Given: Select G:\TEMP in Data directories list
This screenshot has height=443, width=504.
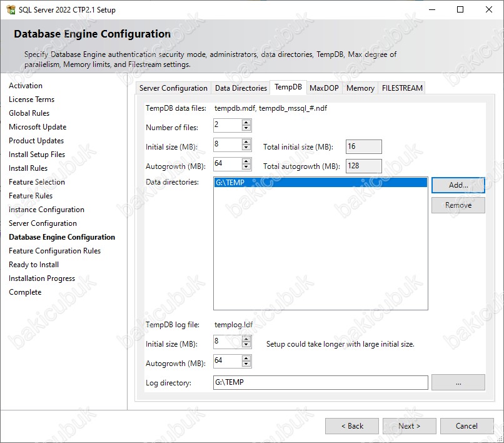Looking at the screenshot, I should click(320, 183).
